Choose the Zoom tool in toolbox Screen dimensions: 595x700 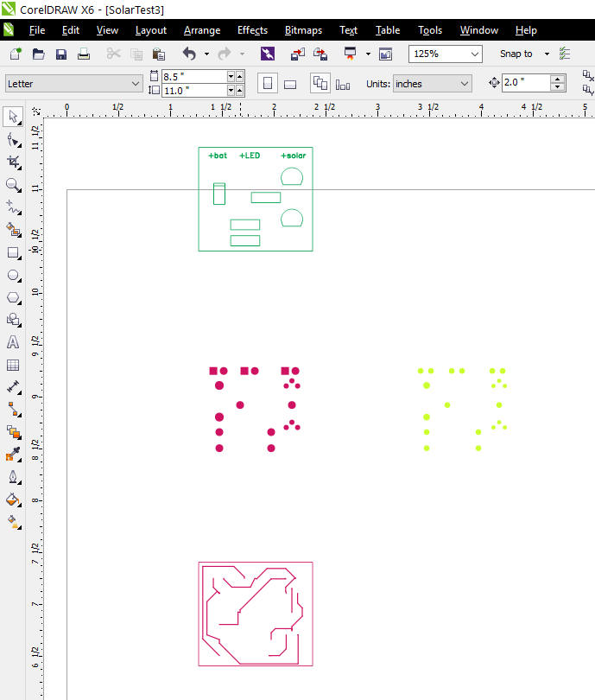(x=13, y=184)
